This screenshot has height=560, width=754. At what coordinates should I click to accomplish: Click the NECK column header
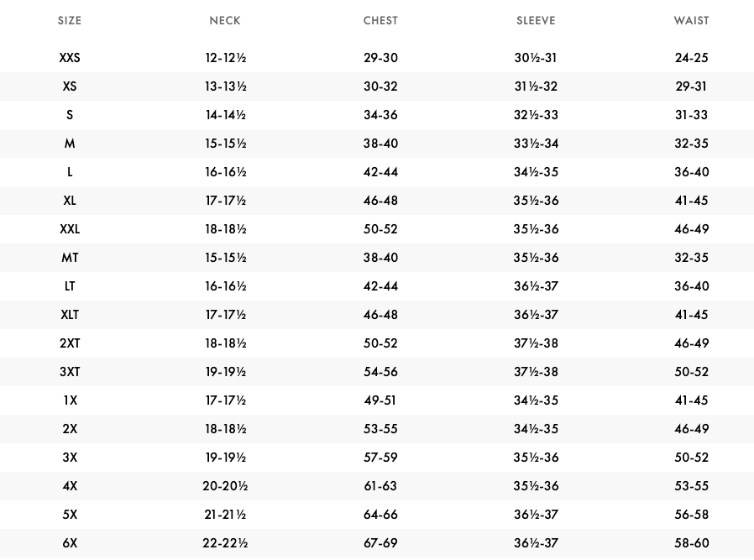tap(225, 21)
